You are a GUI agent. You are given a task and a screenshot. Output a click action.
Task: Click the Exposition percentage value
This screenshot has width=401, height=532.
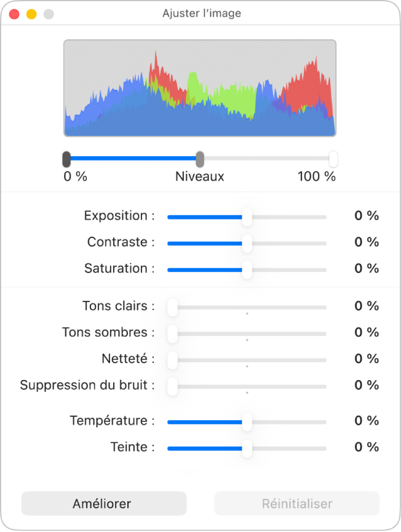(367, 216)
